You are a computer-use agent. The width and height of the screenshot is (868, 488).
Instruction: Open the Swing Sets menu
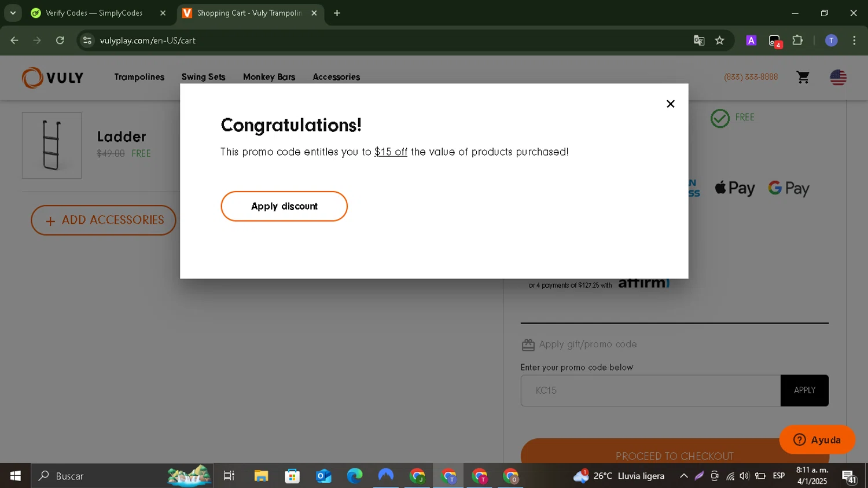pos(203,77)
